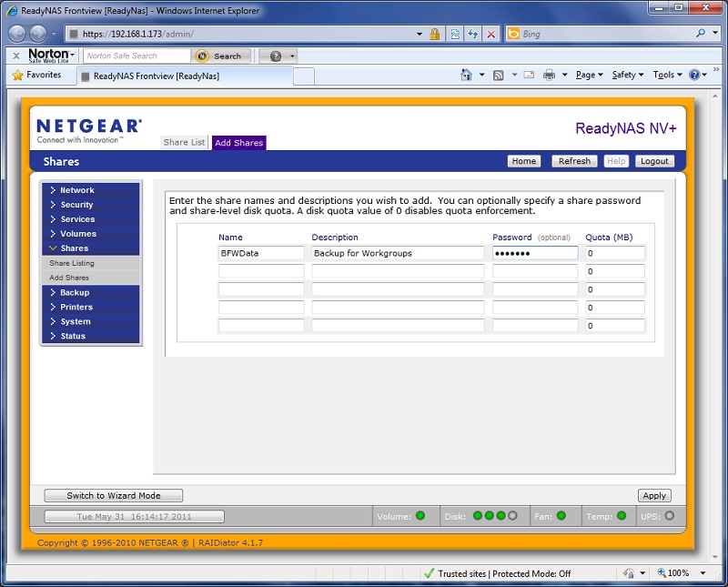This screenshot has height=587, width=728.
Task: Click the Temp status green indicator
Action: [x=622, y=515]
